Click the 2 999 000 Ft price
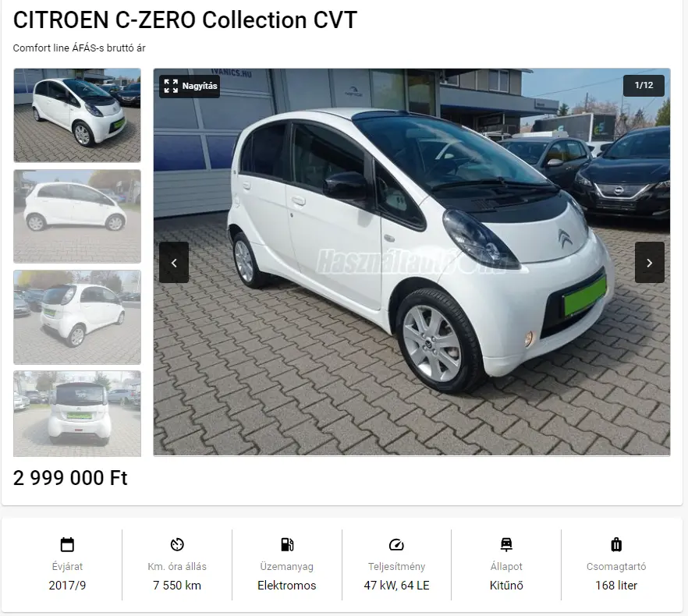 click(x=70, y=478)
